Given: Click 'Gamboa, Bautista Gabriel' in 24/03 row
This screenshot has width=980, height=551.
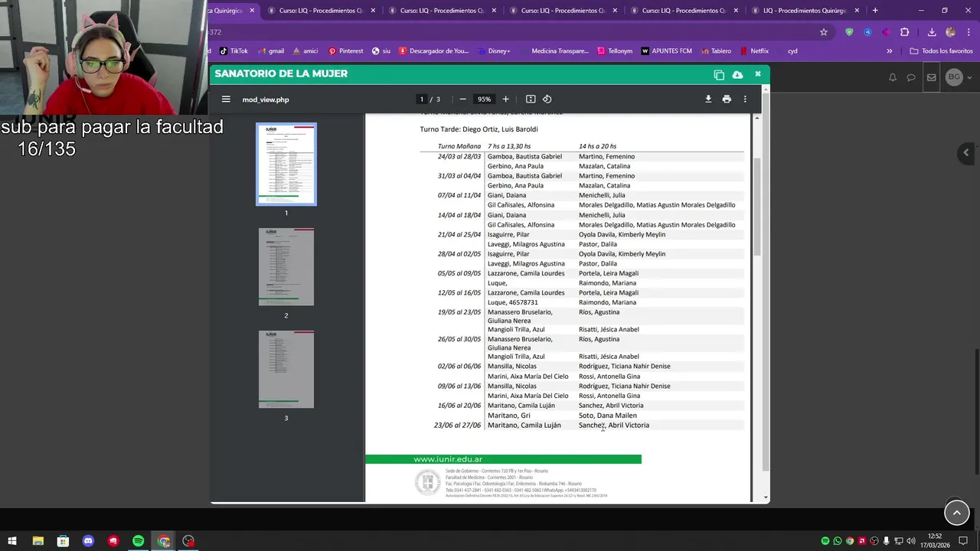Looking at the screenshot, I should pyautogui.click(x=524, y=156).
